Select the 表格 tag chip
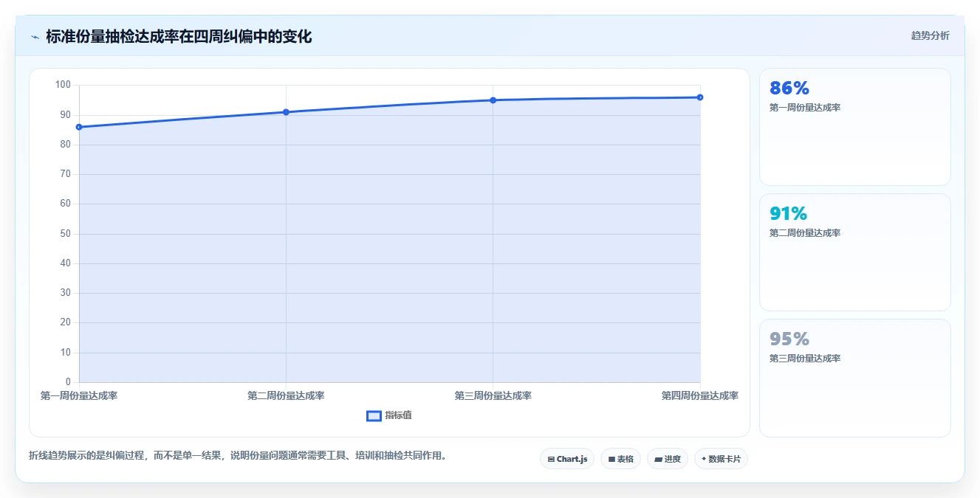This screenshot has width=980, height=498. pyautogui.click(x=620, y=459)
